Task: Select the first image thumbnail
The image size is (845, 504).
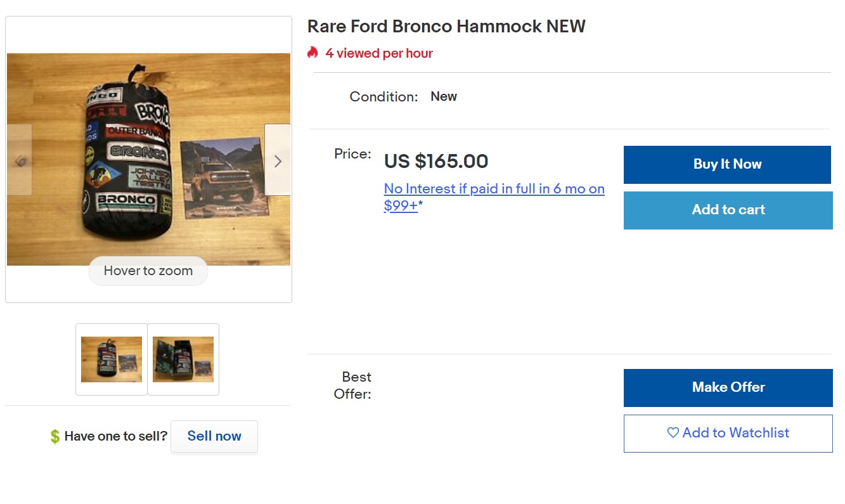Action: (x=112, y=359)
